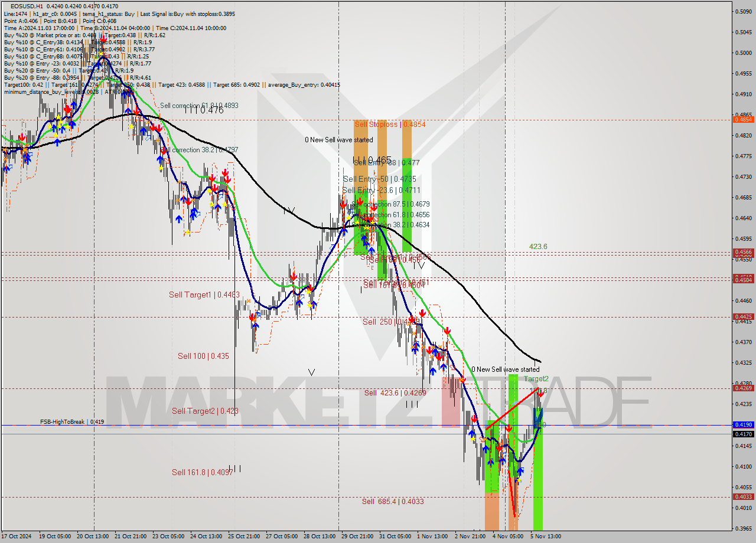Click the dark 0.4170 current price tag
The image size is (756, 543).
coord(743,434)
